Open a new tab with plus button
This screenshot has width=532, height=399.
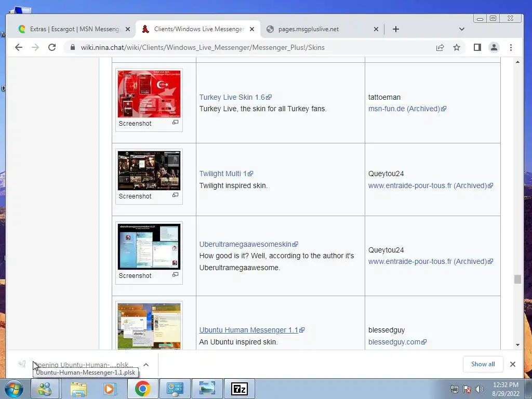395,29
